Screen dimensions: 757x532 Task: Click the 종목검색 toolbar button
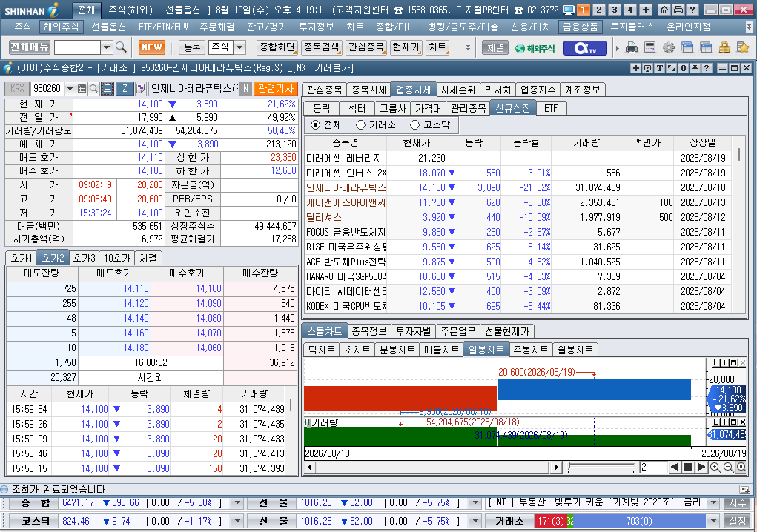tap(322, 47)
